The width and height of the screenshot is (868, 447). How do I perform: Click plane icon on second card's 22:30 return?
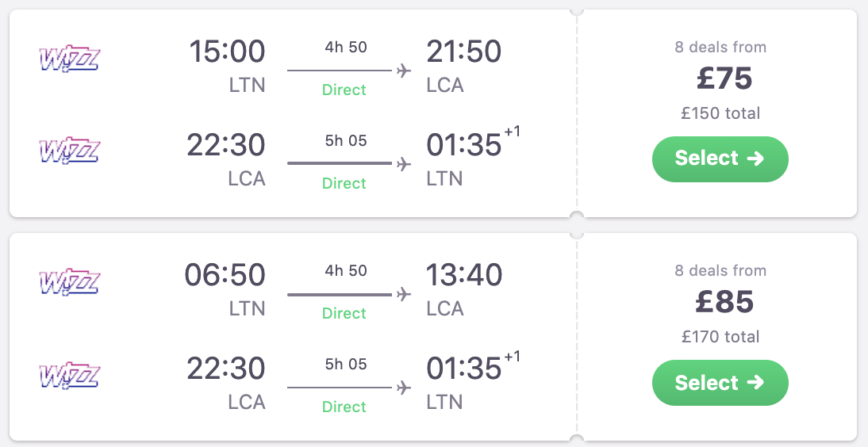tap(404, 388)
